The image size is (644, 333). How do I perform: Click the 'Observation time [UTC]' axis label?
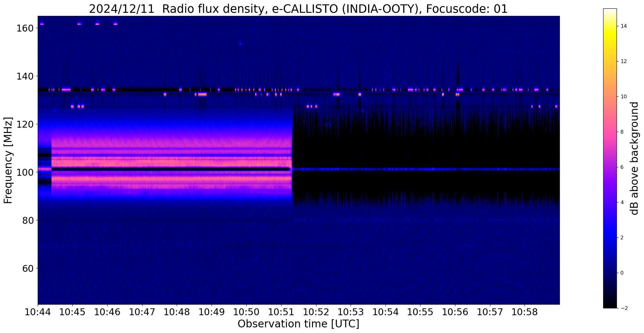(298, 324)
